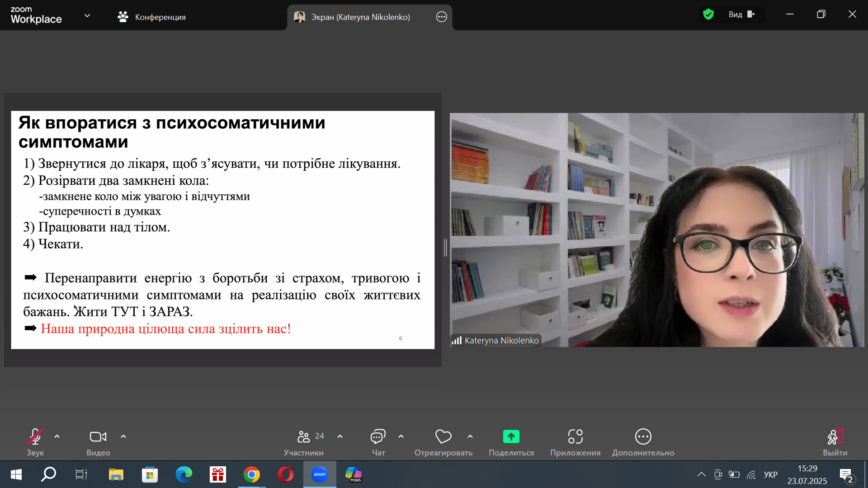This screenshot has height=488, width=868.
Task: Open the red gift box taskbar app
Action: (x=218, y=474)
